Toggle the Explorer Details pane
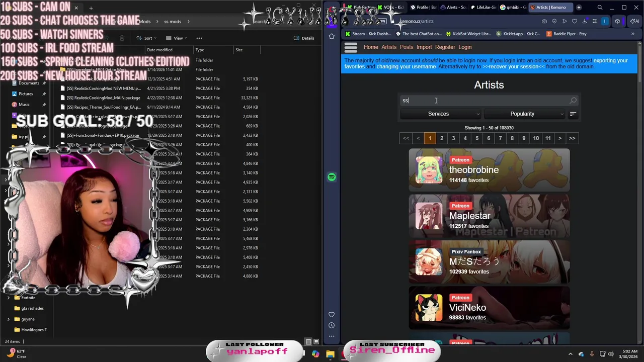Viewport: 644px width, 362px height. tap(304, 38)
